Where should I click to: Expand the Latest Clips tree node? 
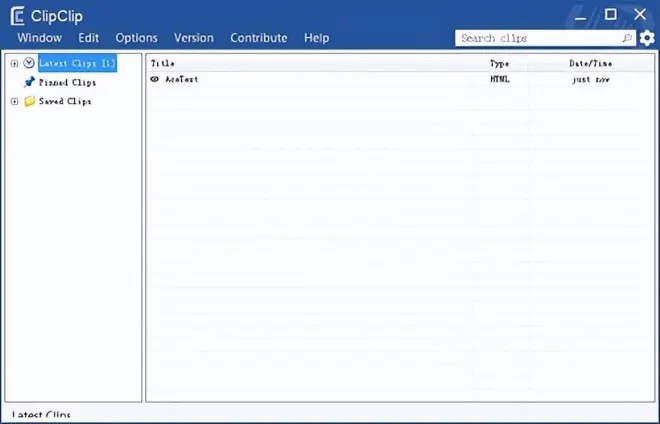pos(14,63)
